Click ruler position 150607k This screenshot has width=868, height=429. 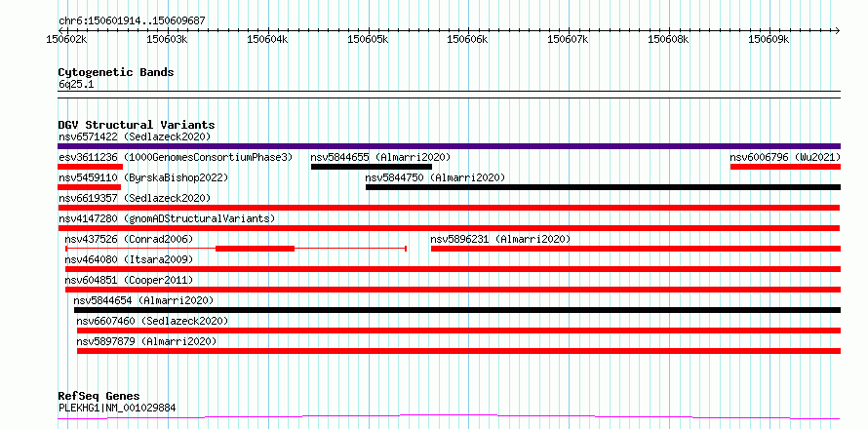pyautogui.click(x=568, y=40)
